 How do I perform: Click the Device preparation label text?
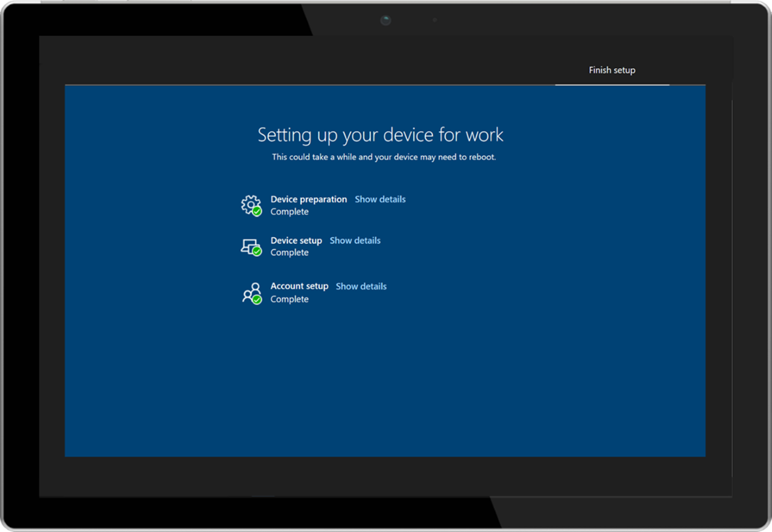309,199
